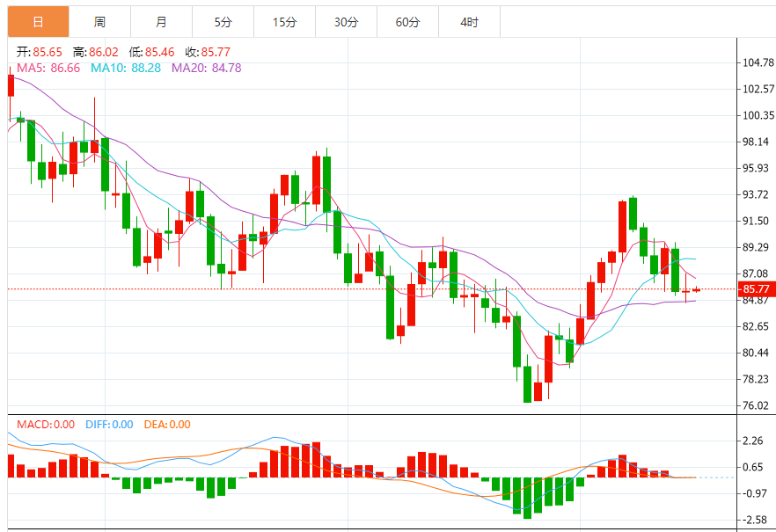Click the 89.29 price axis label
Image resolution: width=776 pixels, height=532 pixels.
point(755,247)
